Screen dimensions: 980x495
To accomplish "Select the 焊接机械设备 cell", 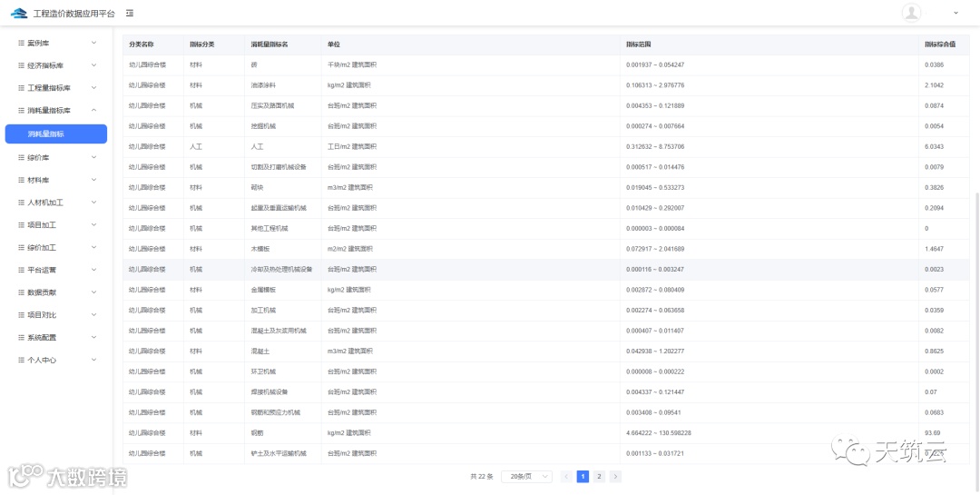I will 282,391.
